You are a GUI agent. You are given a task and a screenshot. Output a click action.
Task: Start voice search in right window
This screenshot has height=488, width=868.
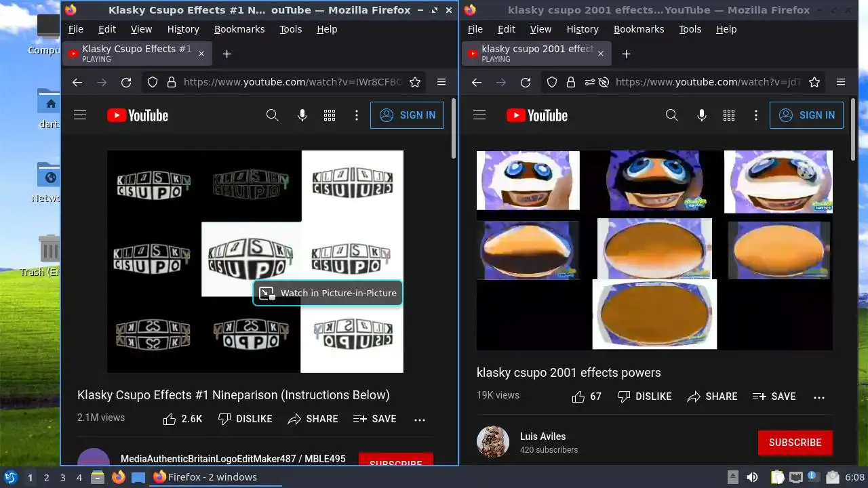pyautogui.click(x=702, y=115)
